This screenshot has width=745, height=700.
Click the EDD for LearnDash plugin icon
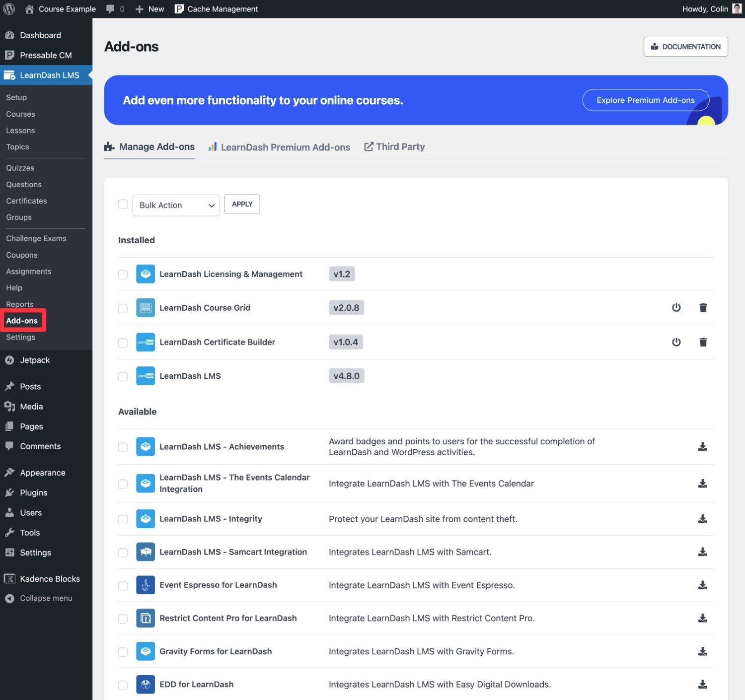click(146, 685)
